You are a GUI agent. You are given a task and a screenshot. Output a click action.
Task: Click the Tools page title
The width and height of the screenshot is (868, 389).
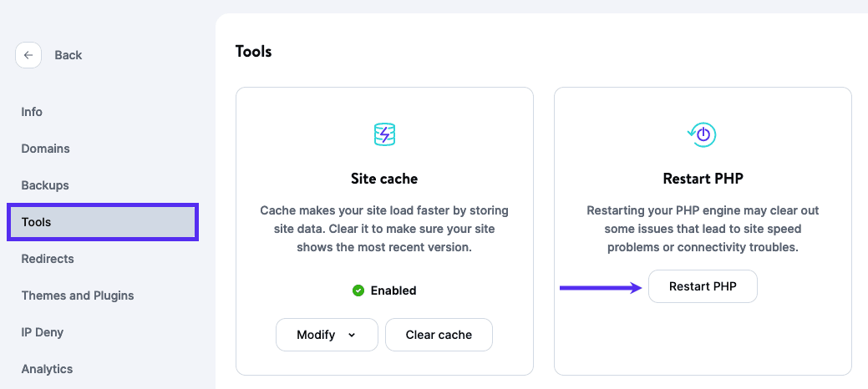click(254, 52)
